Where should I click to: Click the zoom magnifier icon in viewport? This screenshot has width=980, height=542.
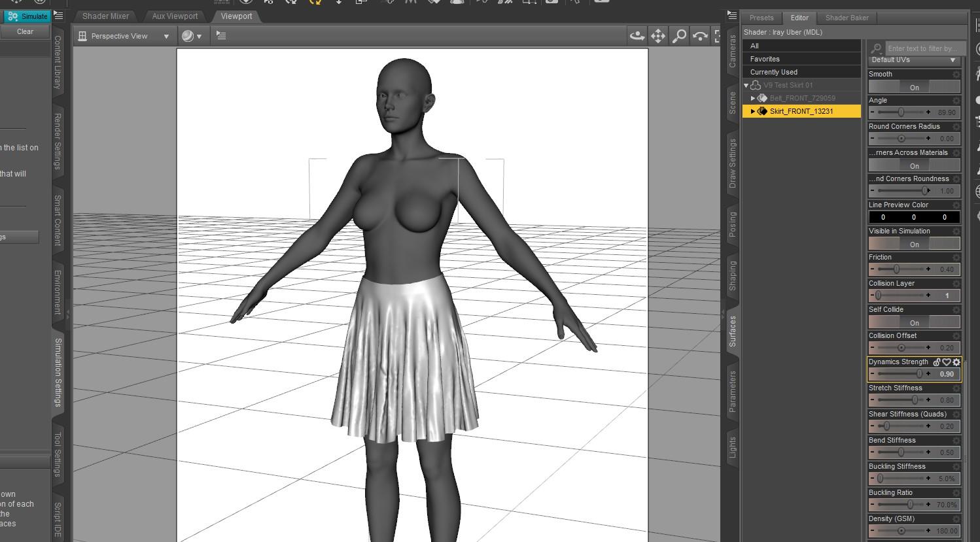pyautogui.click(x=679, y=36)
